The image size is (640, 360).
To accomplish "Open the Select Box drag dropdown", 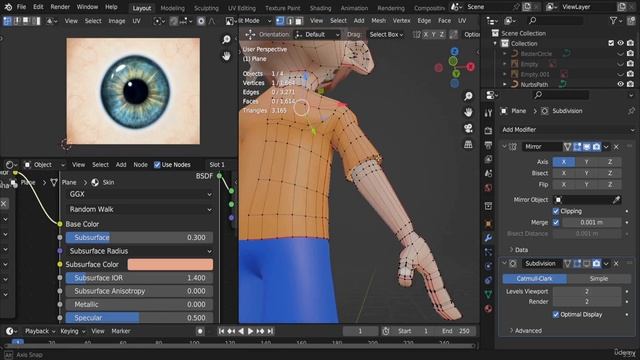I will tap(386, 35).
